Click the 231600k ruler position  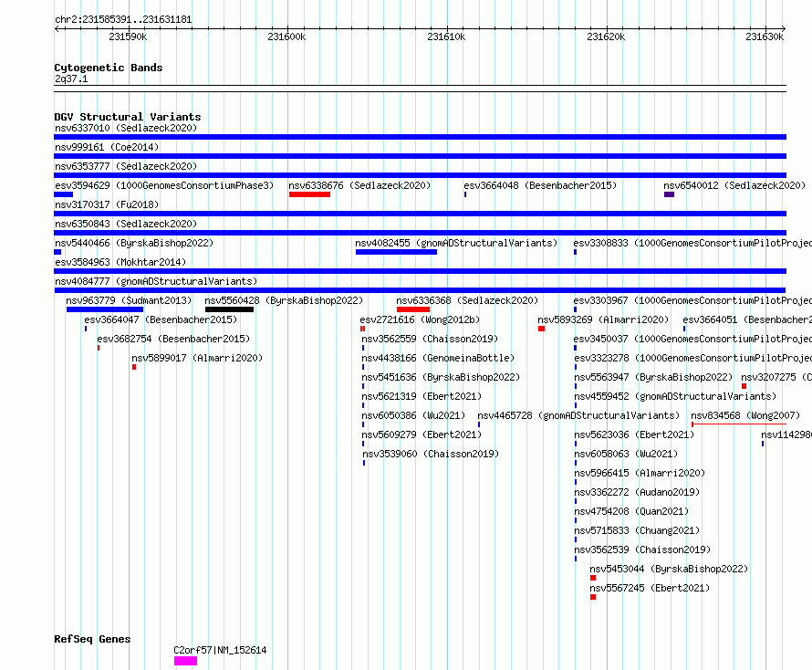pos(286,37)
